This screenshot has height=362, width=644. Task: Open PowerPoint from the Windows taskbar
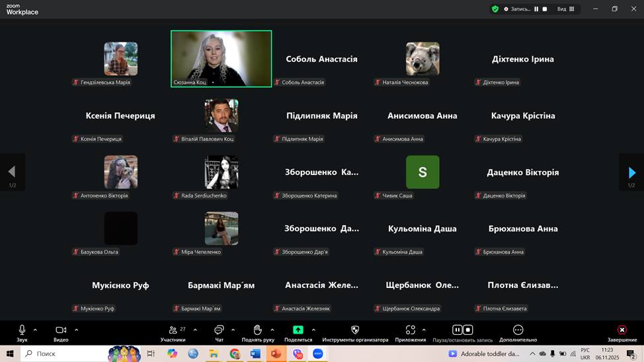click(x=276, y=354)
